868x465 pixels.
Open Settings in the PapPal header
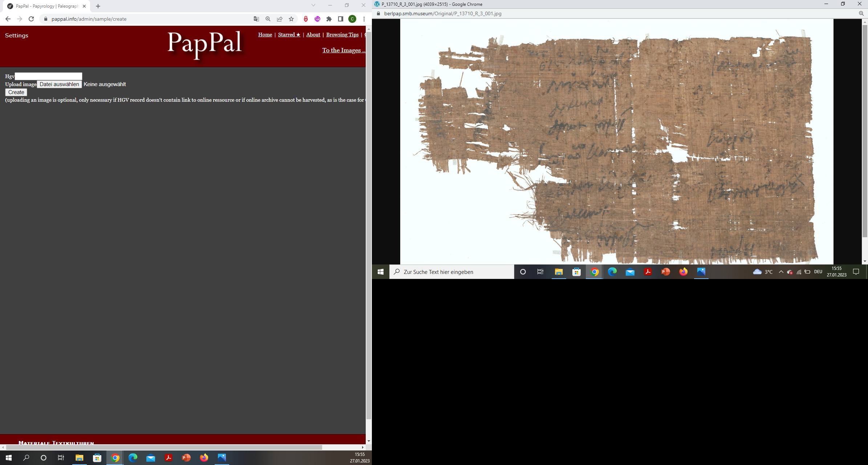click(17, 35)
